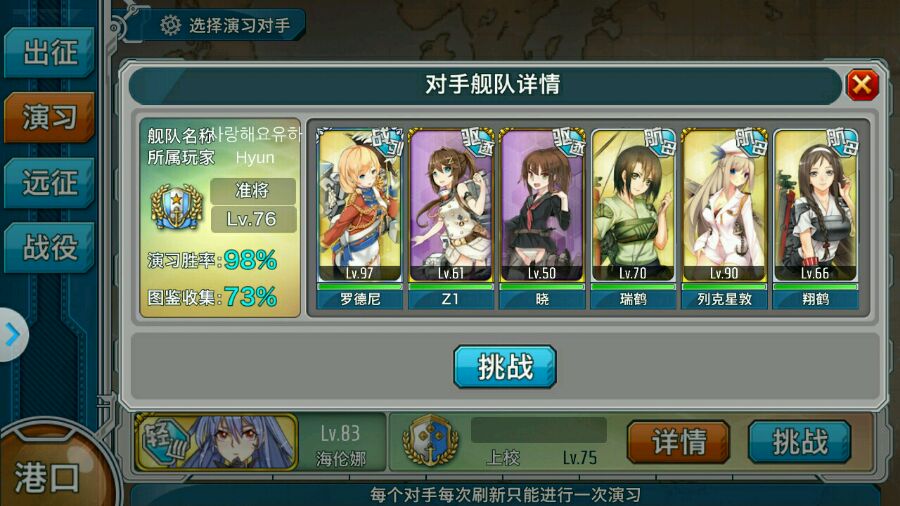
Task: Click the 上校 rank shield emblem
Action: tap(430, 441)
